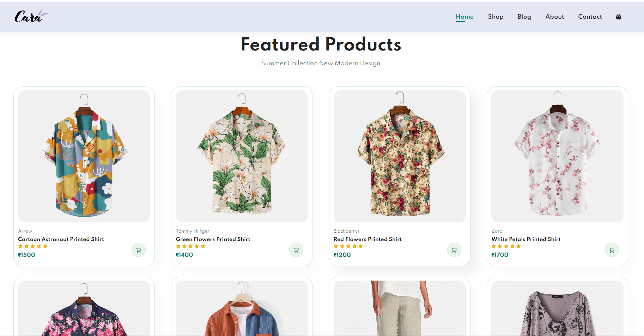644x336 pixels.
Task: Open the shopping bag icon in navbar
Action: point(618,17)
